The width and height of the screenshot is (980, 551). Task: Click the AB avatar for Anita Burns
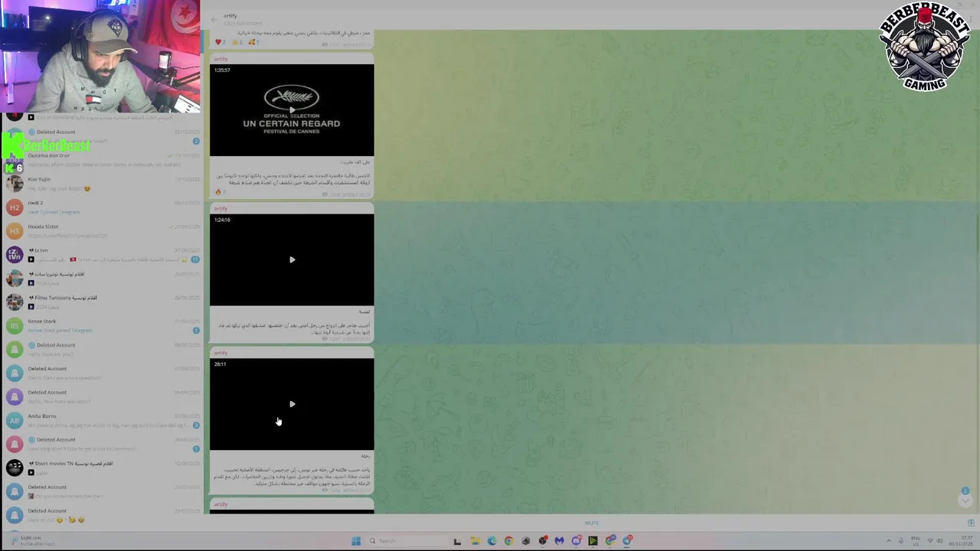point(15,421)
